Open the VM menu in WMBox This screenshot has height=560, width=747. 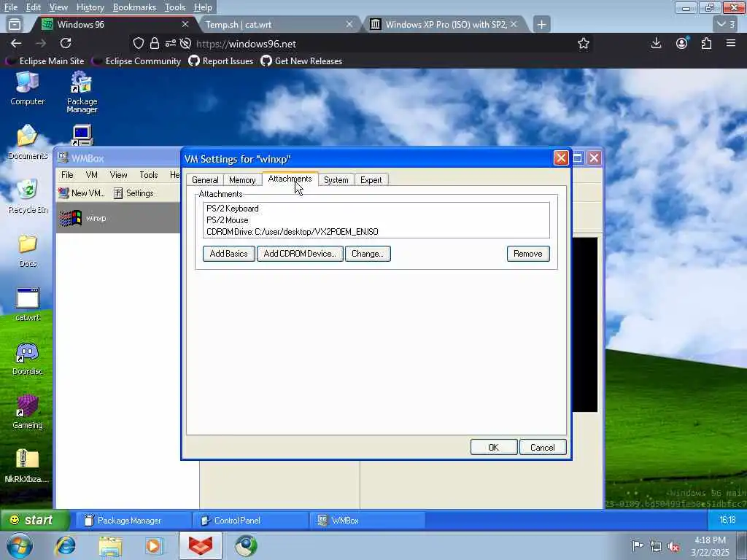pos(91,175)
